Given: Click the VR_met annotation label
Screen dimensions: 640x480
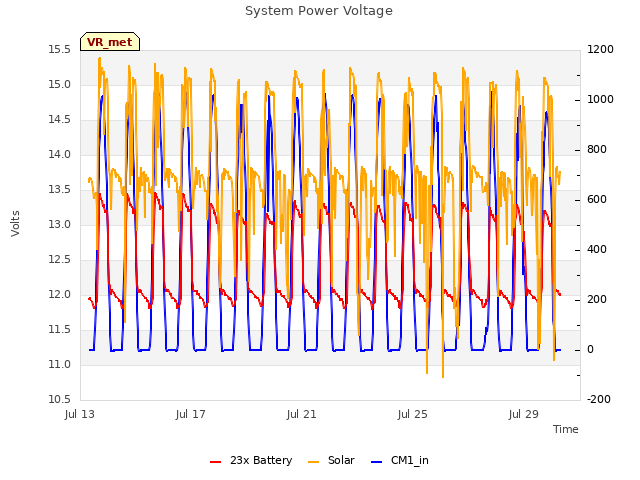Looking at the screenshot, I should (110, 42).
